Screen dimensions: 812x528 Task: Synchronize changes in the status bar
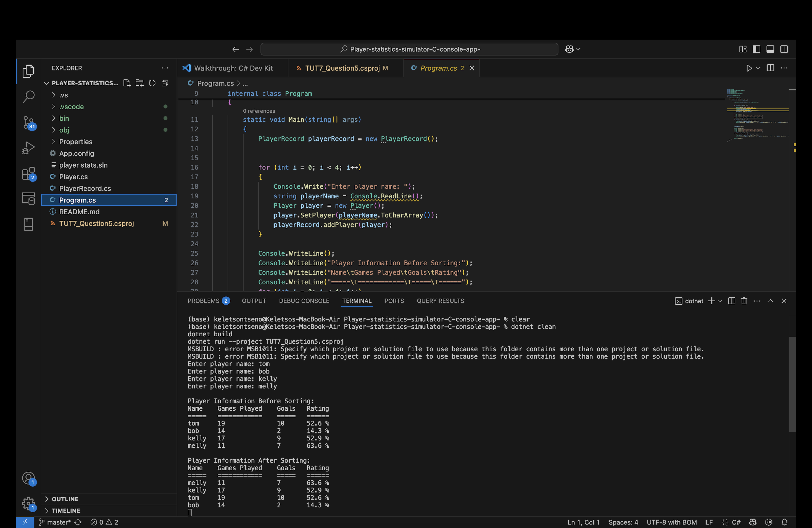[x=78, y=522]
